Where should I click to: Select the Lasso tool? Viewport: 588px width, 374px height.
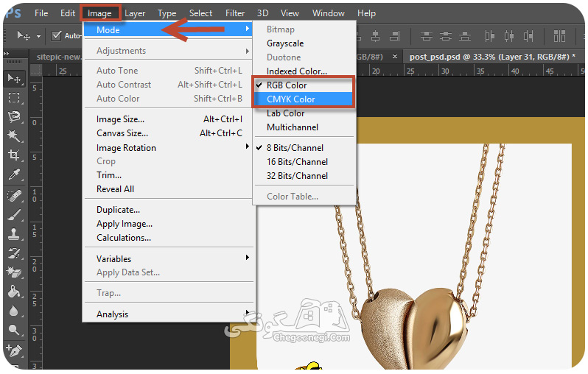click(x=14, y=117)
